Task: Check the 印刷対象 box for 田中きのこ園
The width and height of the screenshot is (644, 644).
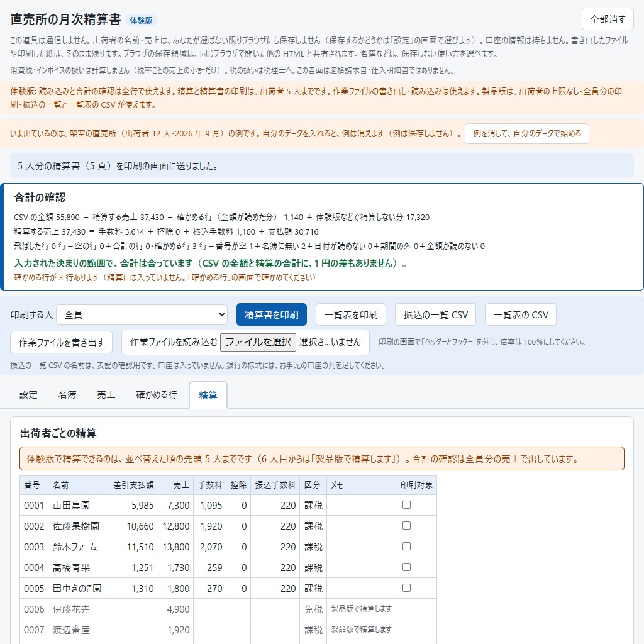Action: 407,588
